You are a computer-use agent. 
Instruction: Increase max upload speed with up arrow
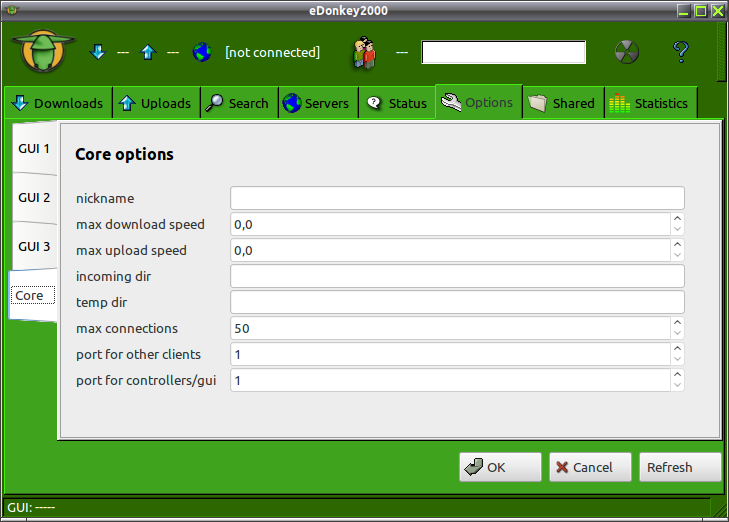point(677,245)
